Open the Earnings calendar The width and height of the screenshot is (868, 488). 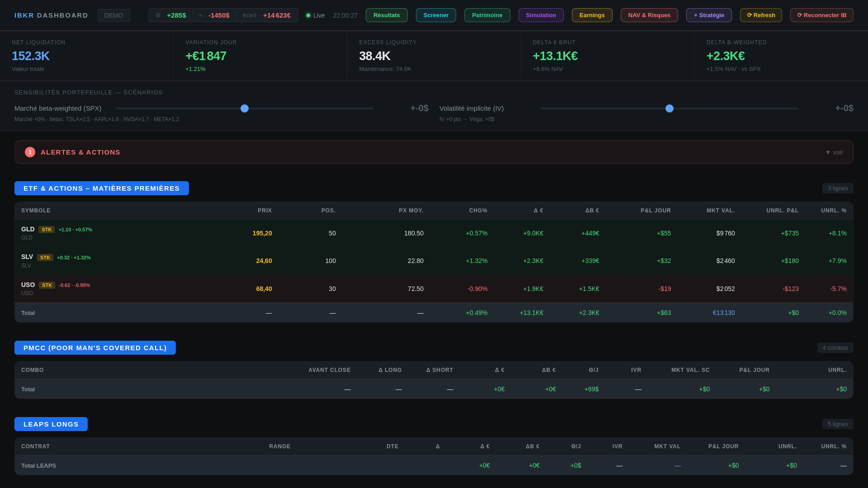pos(592,15)
